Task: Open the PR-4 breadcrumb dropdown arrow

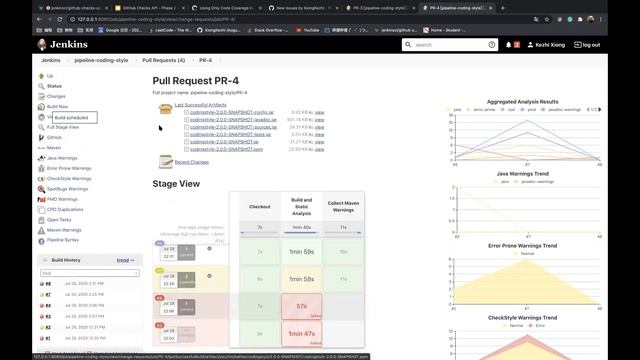Action: [x=220, y=60]
